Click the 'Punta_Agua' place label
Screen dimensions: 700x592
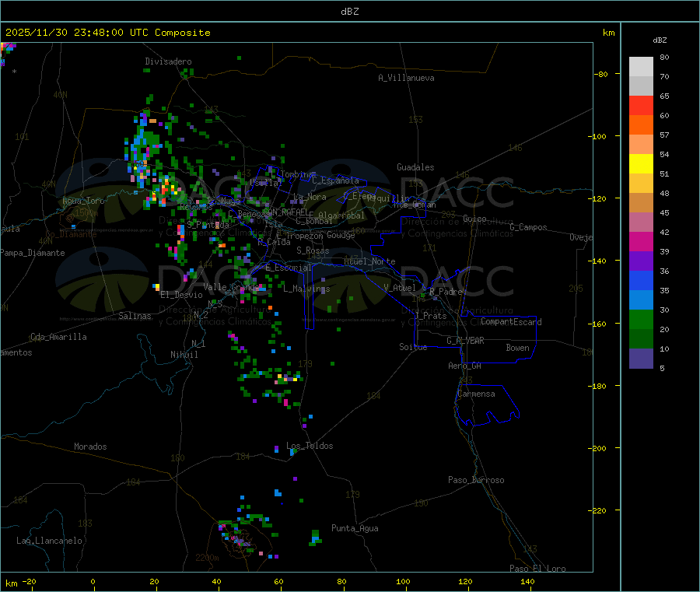pos(355,528)
